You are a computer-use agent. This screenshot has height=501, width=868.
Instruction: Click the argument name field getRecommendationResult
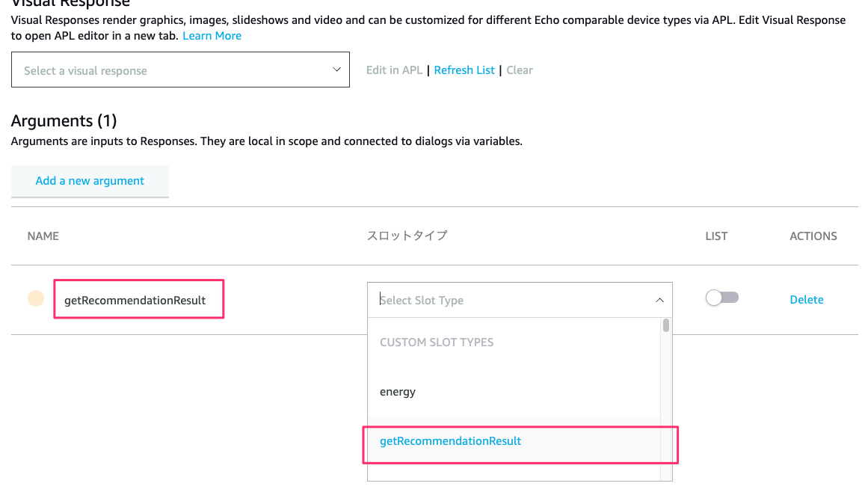[138, 300]
